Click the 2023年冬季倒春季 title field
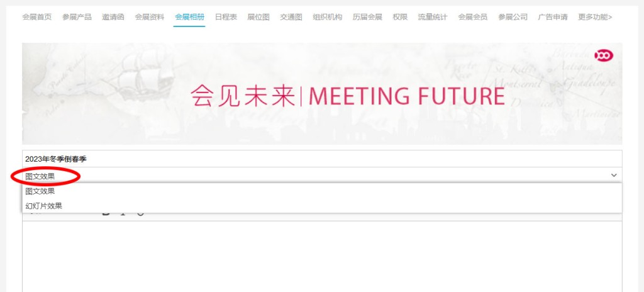This screenshot has width=644, height=292. (x=322, y=159)
